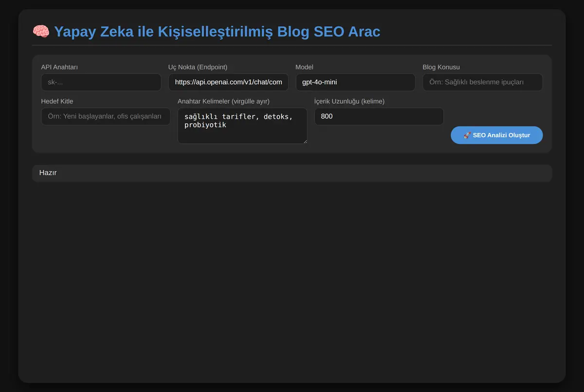The width and height of the screenshot is (584, 392).
Task: Focus the Uç Nokta (Endpoint) URL field
Action: click(228, 82)
